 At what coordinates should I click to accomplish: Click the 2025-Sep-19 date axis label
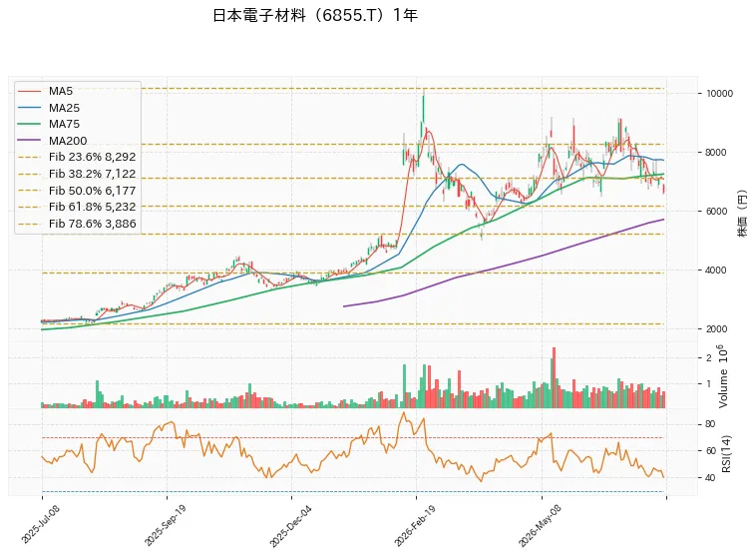165,525
